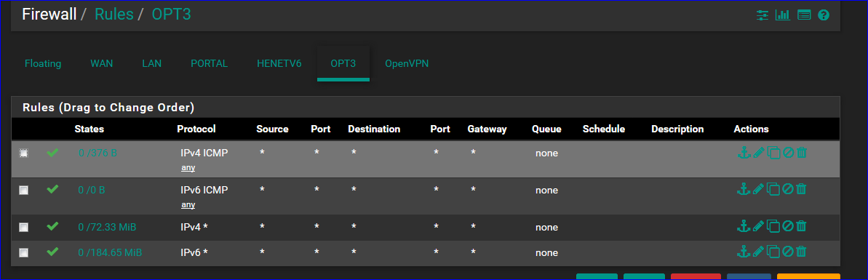Click the Rules breadcrumb link
The image size is (868, 280).
pyautogui.click(x=114, y=14)
